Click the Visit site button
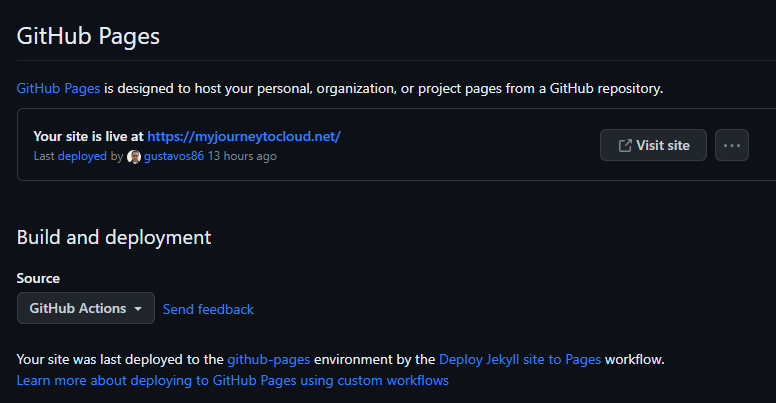This screenshot has width=776, height=403. 653,145
